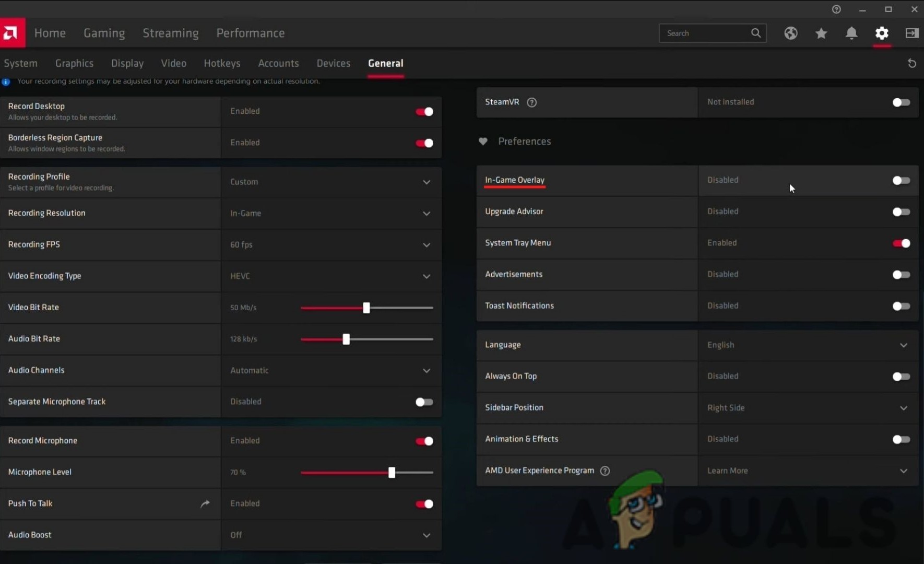
Task: Adjust the Video Bit Rate slider
Action: pyautogui.click(x=366, y=308)
